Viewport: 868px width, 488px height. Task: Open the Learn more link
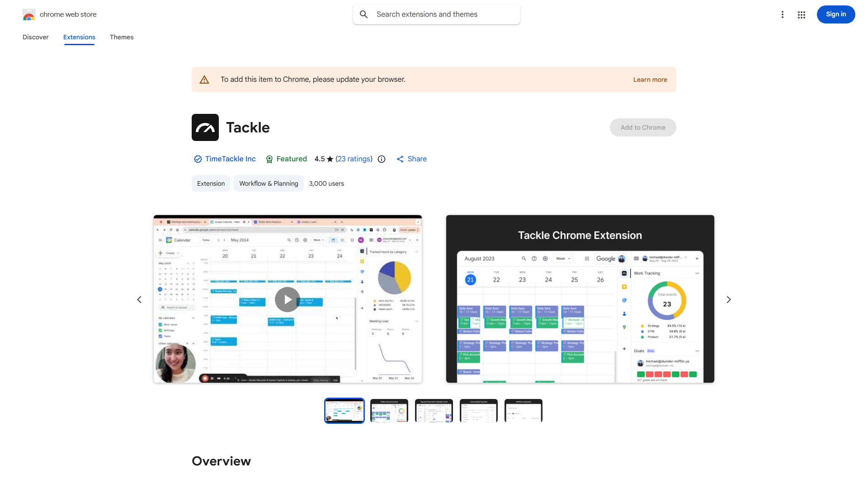pos(650,80)
